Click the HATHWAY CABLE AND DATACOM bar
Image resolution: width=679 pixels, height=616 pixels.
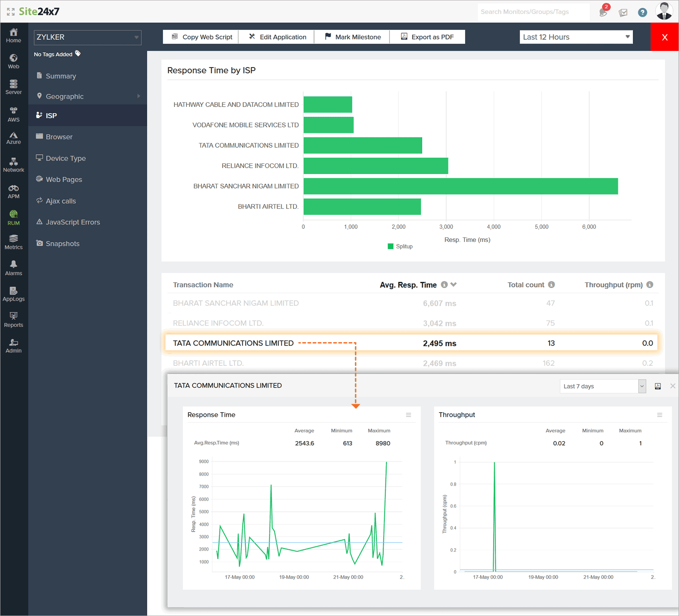pyautogui.click(x=328, y=104)
